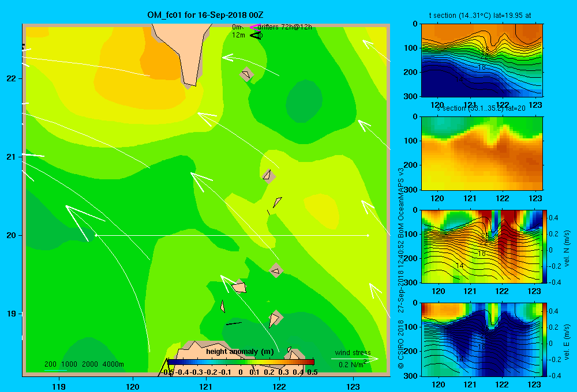Click the depth label 300 on temperature section
This screenshot has width=577, height=392.
click(412, 96)
